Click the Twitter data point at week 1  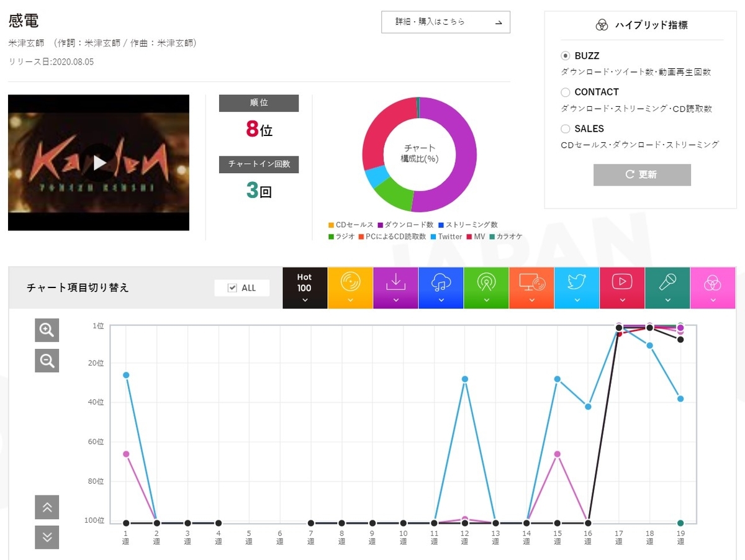tap(126, 375)
